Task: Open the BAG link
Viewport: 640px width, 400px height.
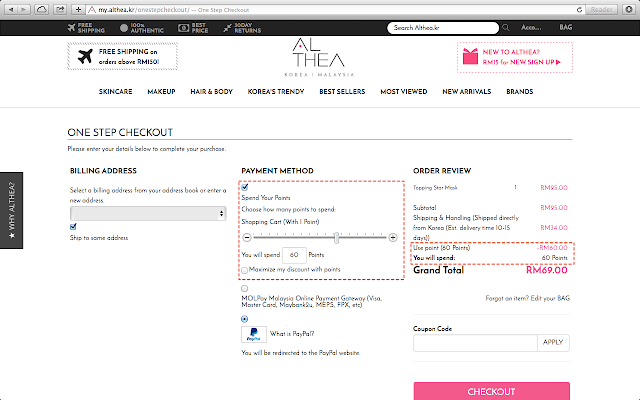Action: click(565, 27)
